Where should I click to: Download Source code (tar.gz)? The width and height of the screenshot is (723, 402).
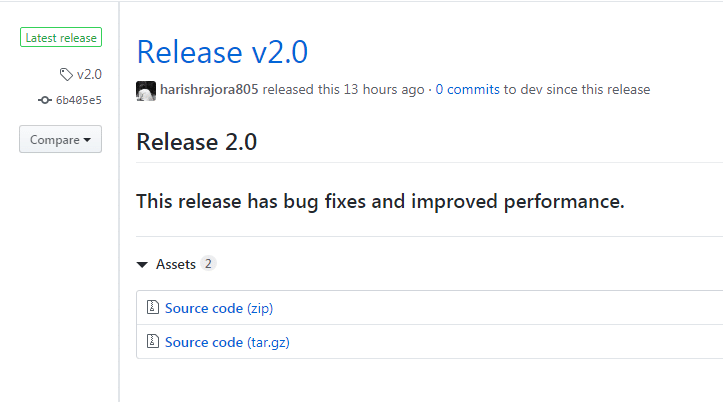(x=227, y=342)
